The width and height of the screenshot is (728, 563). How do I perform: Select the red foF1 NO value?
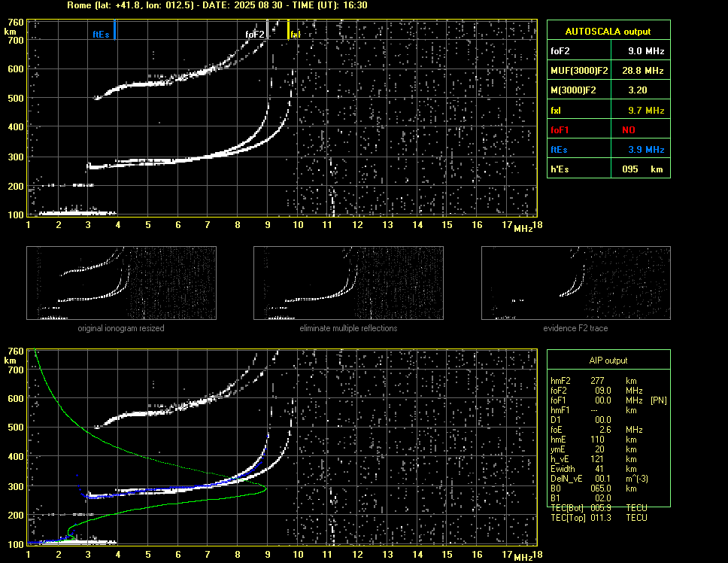(x=629, y=130)
